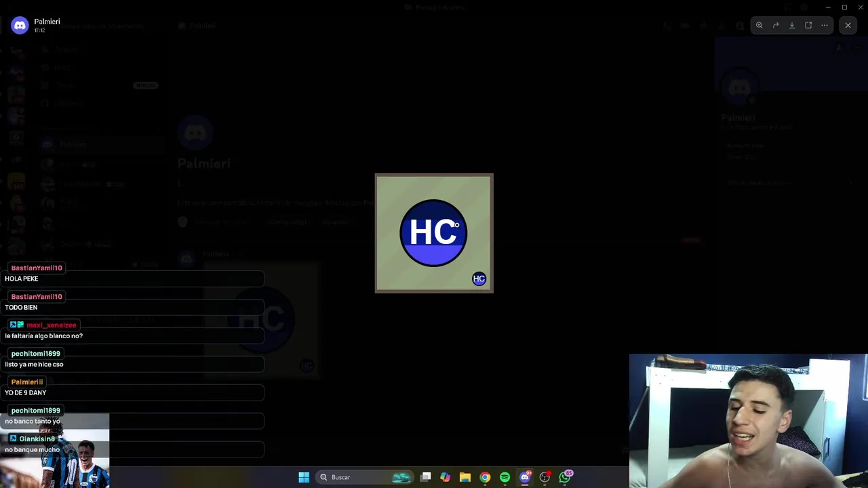Screen dimensions: 868x488
Task: Click Palmierii username in chat overlay
Action: (27, 382)
